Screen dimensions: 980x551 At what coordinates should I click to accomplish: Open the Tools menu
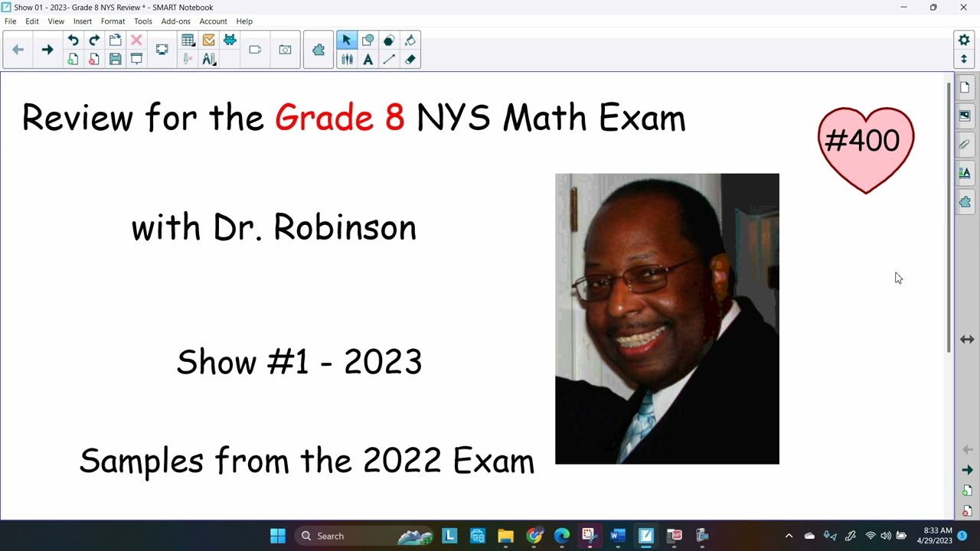(x=143, y=21)
